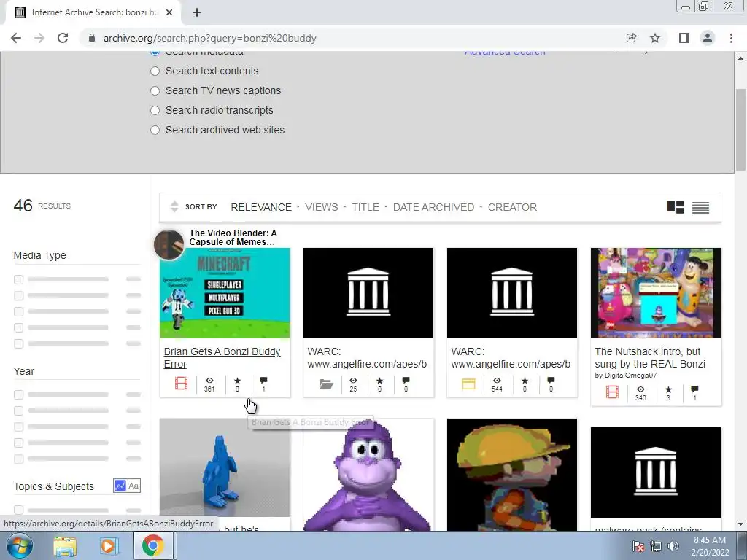Screen dimensions: 747x560
Task: Click the volume speaker tray icon
Action: tap(673, 546)
